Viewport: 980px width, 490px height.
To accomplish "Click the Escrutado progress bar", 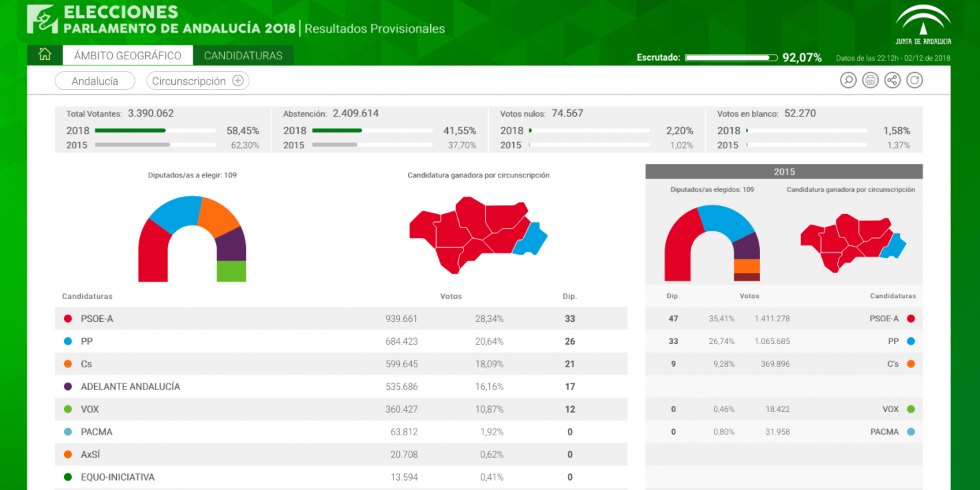I will point(731,58).
